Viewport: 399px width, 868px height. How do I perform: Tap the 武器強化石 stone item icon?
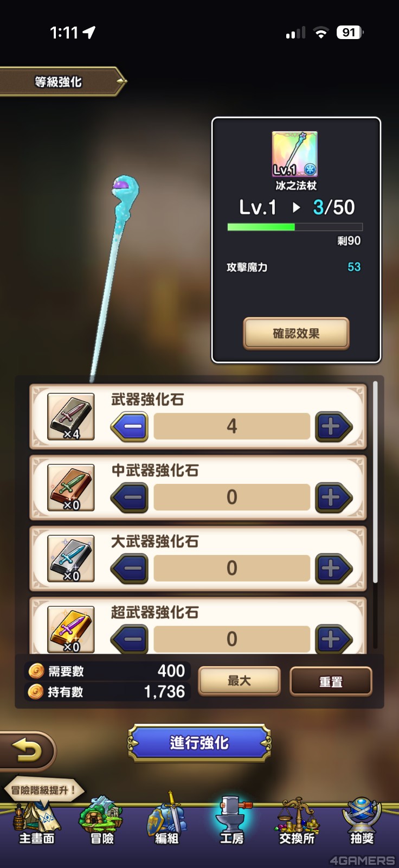tap(71, 417)
